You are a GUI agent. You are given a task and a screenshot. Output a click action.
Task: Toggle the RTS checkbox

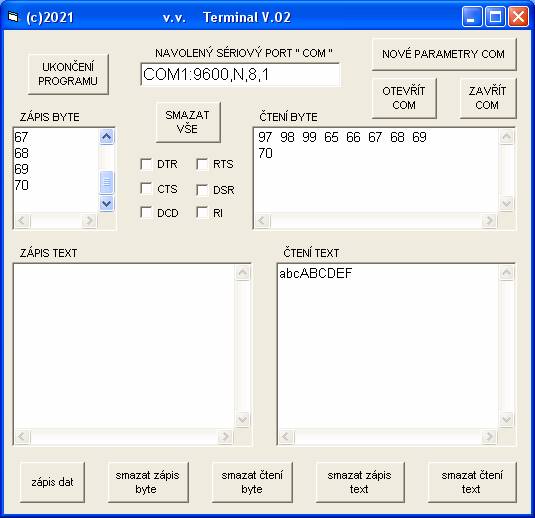point(202,164)
